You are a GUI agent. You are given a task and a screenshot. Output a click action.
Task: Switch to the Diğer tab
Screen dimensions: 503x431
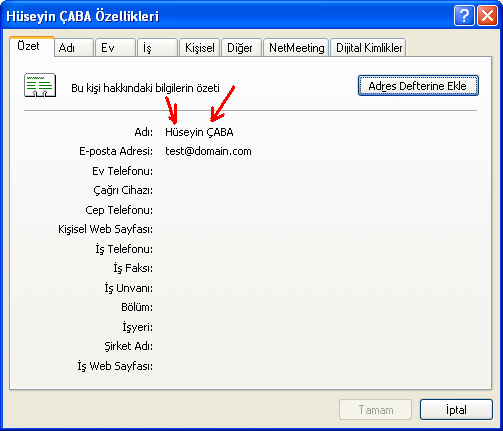pos(241,48)
